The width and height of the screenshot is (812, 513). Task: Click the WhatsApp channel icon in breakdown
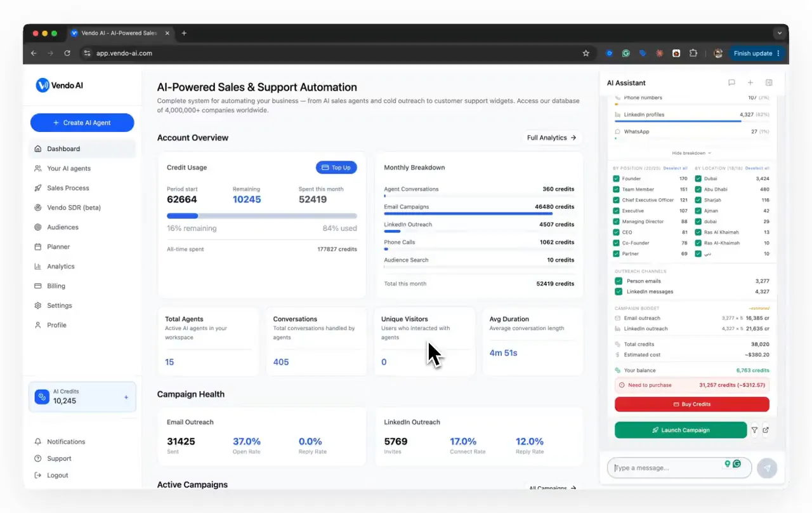pyautogui.click(x=617, y=131)
